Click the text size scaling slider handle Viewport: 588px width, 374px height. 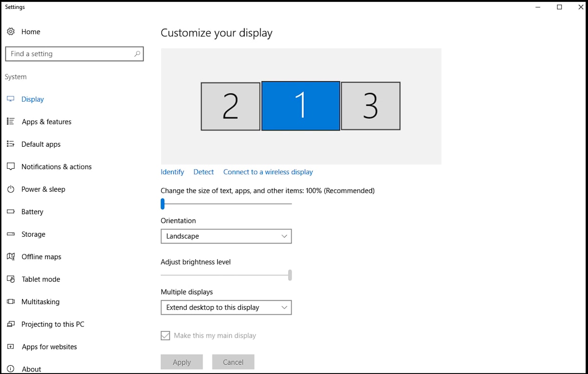click(x=163, y=203)
